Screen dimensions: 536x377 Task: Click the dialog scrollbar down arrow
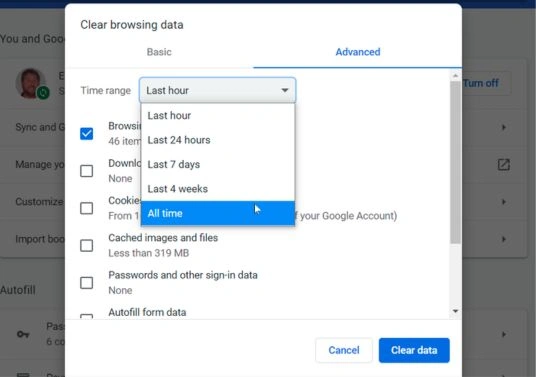click(455, 311)
